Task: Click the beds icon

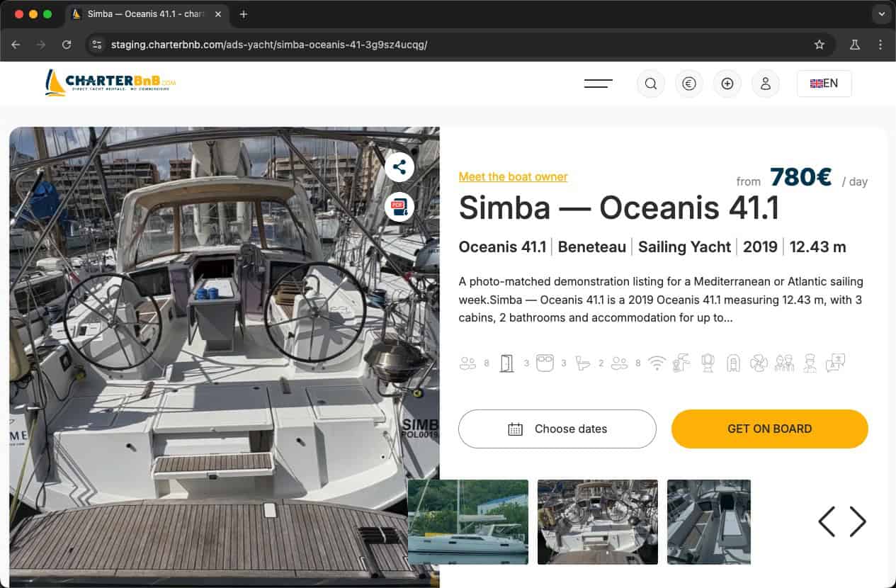Action: pos(544,363)
